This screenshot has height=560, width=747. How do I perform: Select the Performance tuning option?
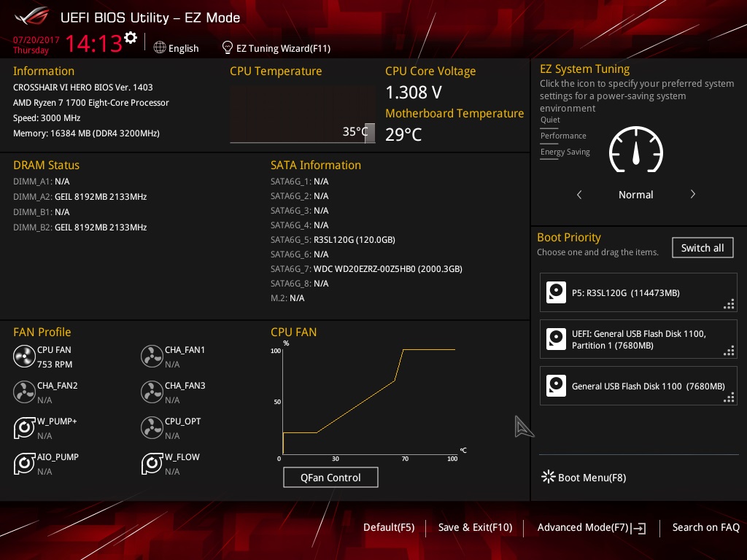coord(563,136)
